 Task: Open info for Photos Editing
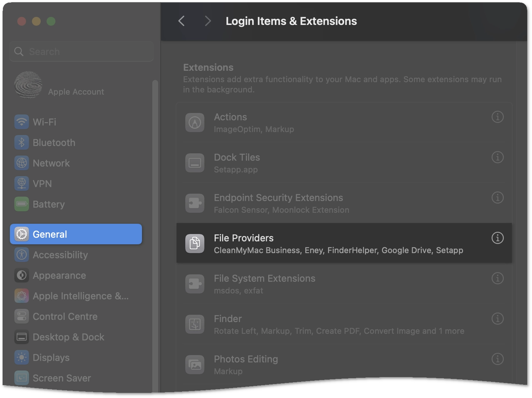[x=498, y=359]
